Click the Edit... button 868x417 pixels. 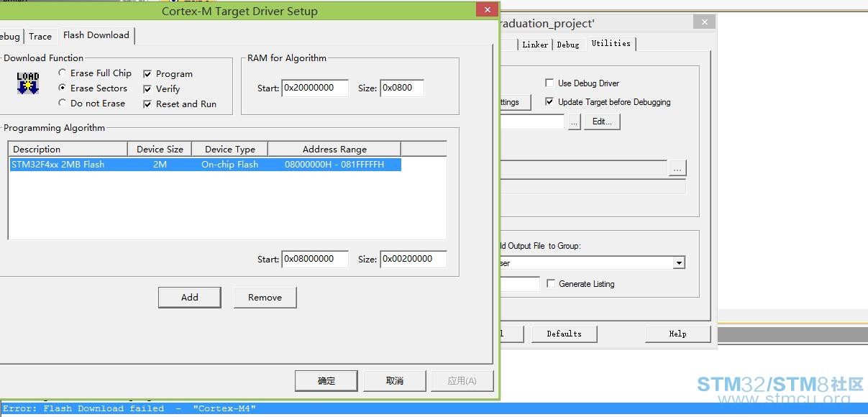[602, 122]
